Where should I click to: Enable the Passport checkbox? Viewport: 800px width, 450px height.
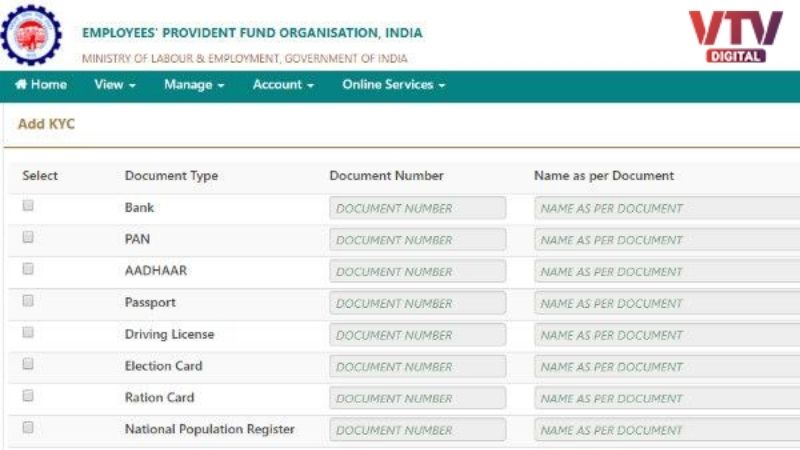click(28, 301)
